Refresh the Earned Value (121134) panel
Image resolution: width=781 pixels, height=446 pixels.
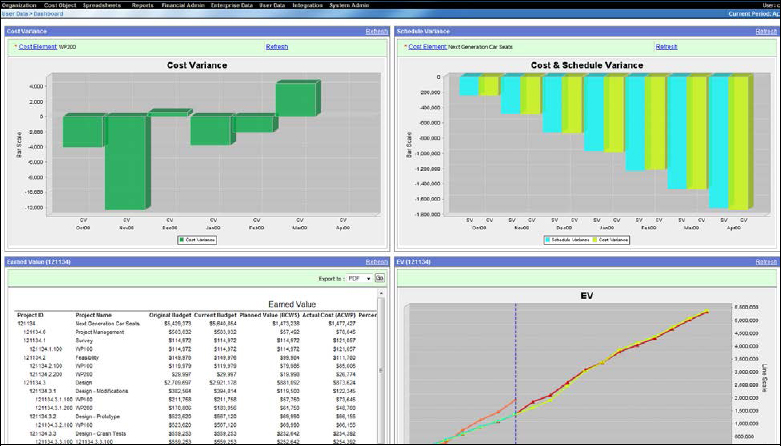click(377, 262)
